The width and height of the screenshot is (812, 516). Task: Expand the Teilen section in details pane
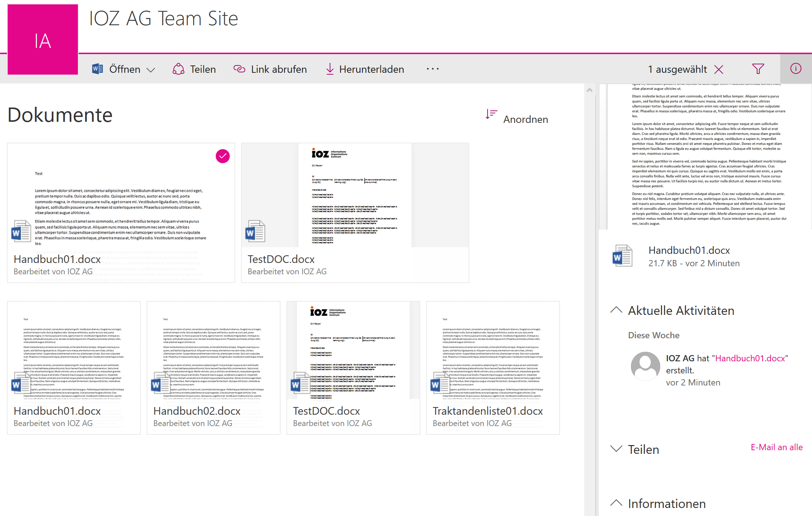point(616,449)
